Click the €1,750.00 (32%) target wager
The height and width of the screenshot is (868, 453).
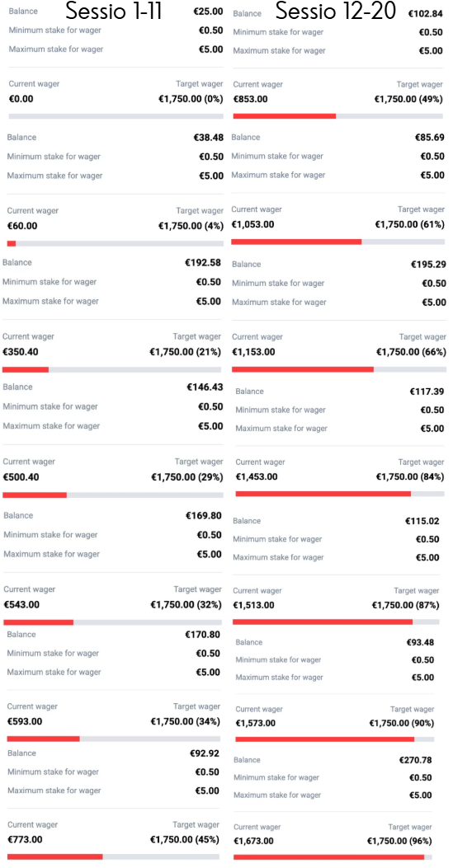[186, 605]
